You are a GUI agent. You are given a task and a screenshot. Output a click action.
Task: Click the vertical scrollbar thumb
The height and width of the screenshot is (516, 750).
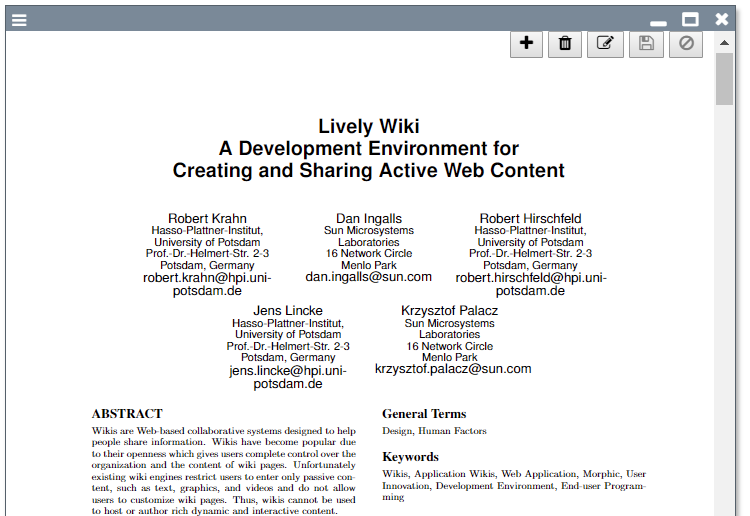pyautogui.click(x=724, y=80)
